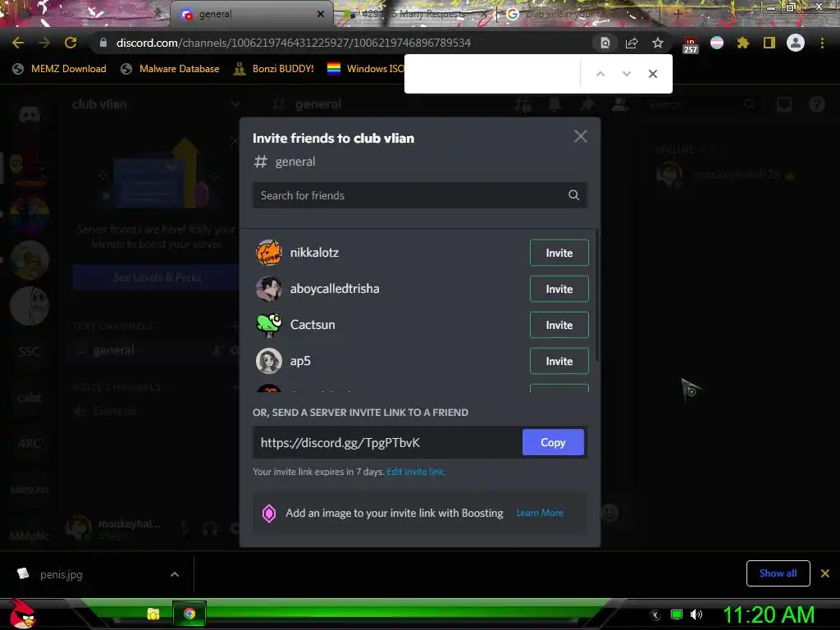The height and width of the screenshot is (630, 840).
Task: Invite ap5 to the server
Action: click(x=559, y=361)
